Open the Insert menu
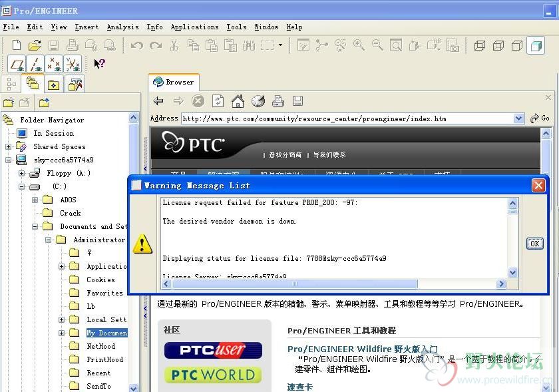559x392 pixels. (x=87, y=27)
